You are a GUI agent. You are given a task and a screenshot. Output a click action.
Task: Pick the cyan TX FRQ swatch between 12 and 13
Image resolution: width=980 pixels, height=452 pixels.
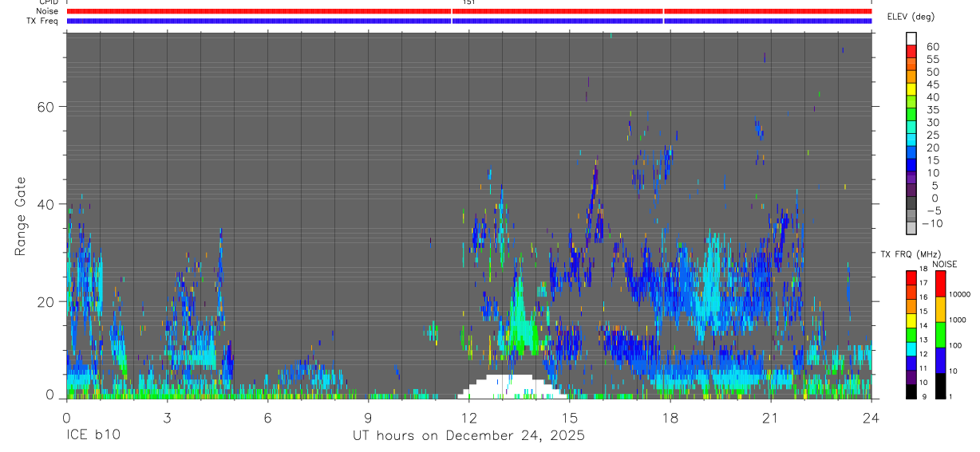911,348
